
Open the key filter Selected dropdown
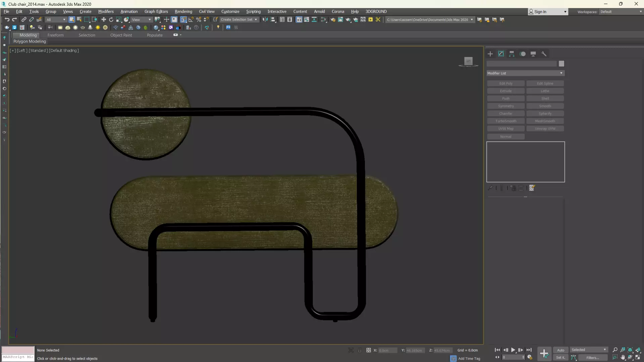(x=589, y=350)
